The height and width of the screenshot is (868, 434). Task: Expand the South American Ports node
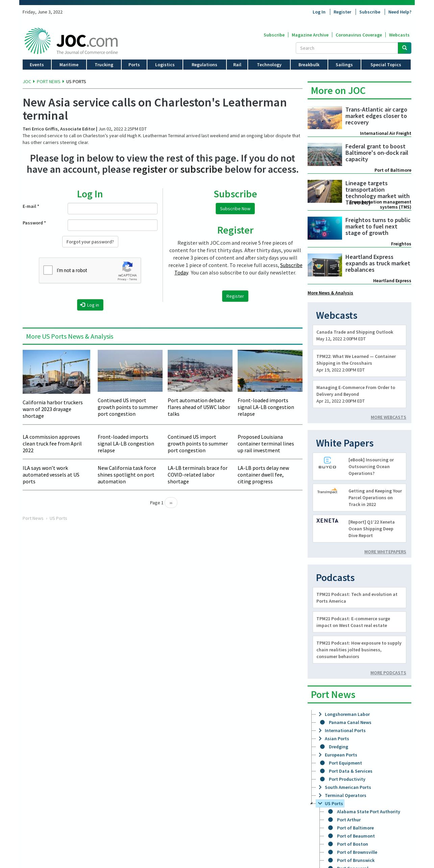[320, 787]
